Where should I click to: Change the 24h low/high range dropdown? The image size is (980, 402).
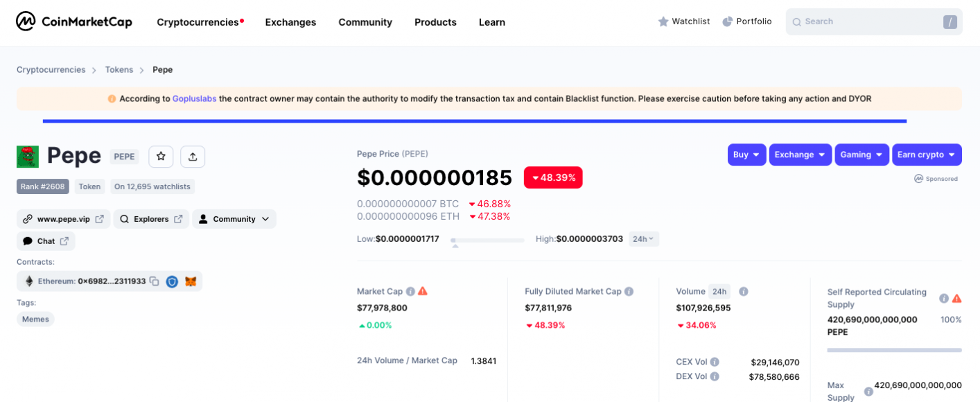(x=643, y=239)
